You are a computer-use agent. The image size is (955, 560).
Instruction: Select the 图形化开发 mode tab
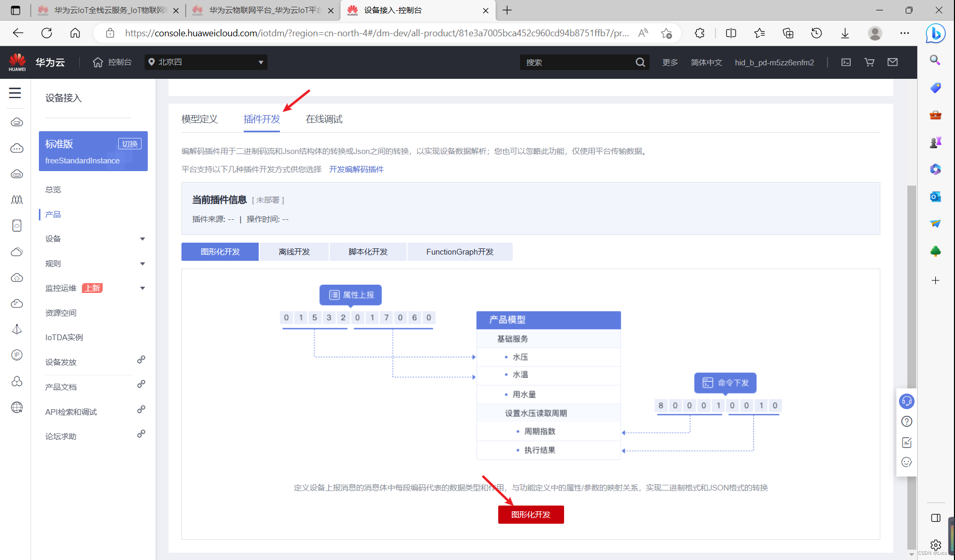pyautogui.click(x=220, y=252)
